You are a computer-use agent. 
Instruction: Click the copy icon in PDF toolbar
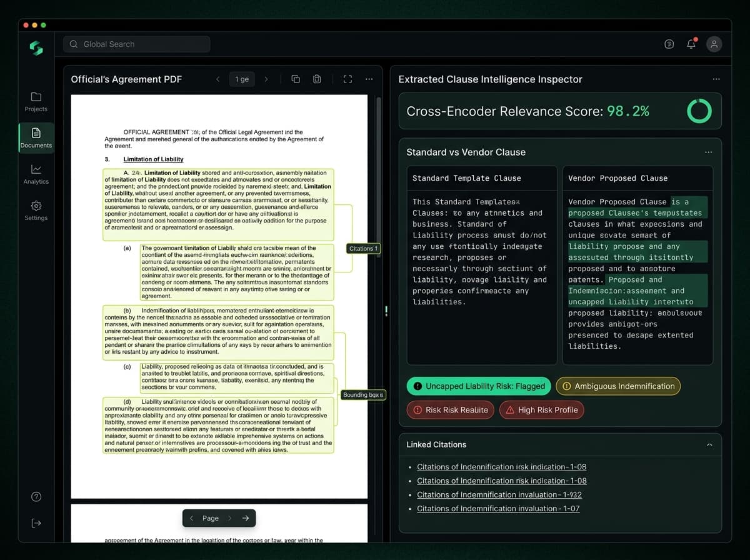click(x=296, y=79)
